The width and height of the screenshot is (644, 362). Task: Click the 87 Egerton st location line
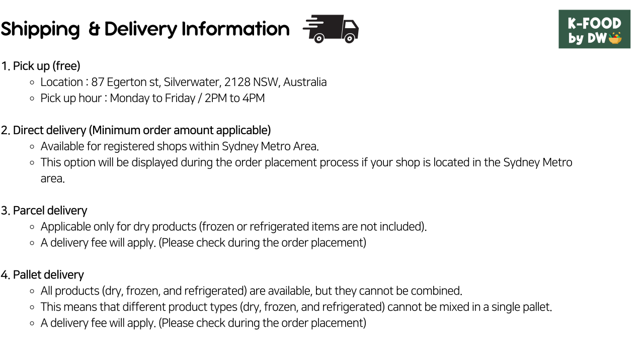tap(184, 82)
